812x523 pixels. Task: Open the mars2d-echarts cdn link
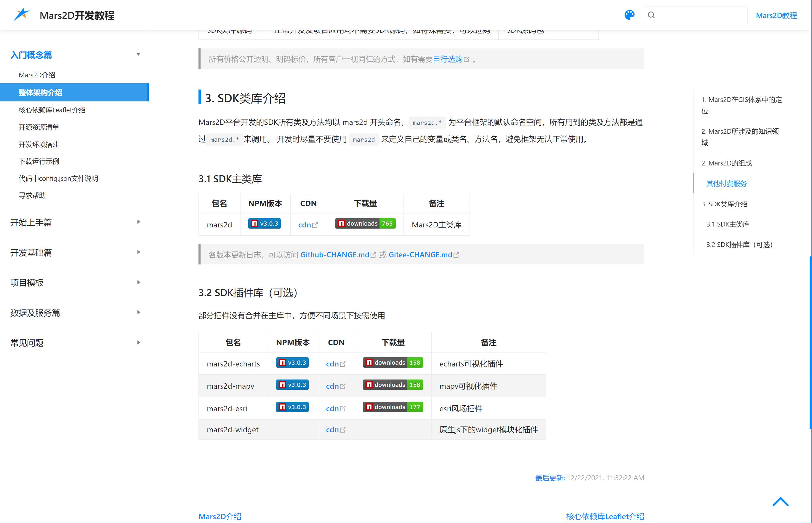(336, 364)
